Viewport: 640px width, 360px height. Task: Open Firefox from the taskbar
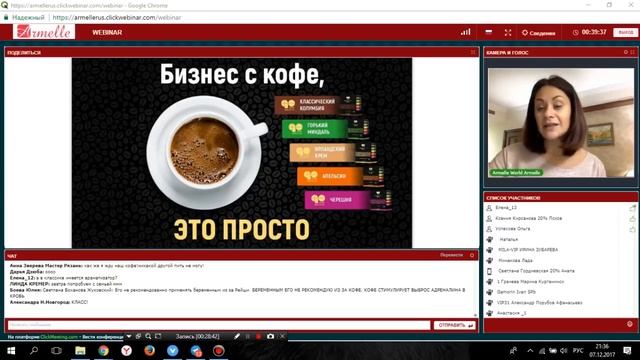coord(149,351)
